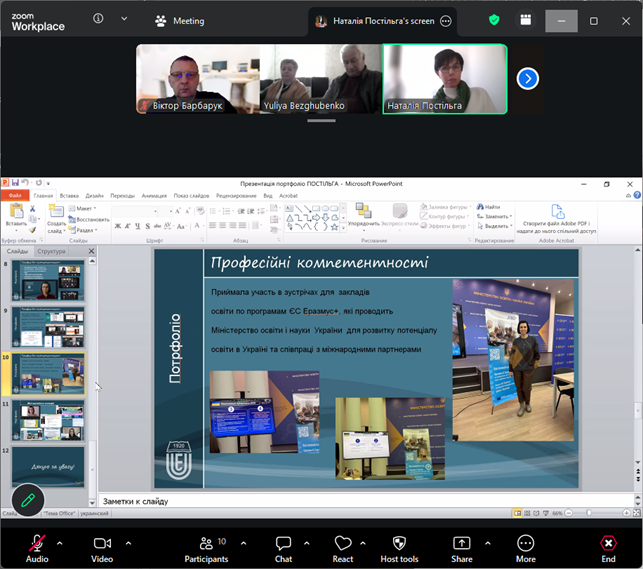Viewport: 643px width, 569px height.
Task: Click undo icon in quick access toolbar
Action: click(25, 183)
